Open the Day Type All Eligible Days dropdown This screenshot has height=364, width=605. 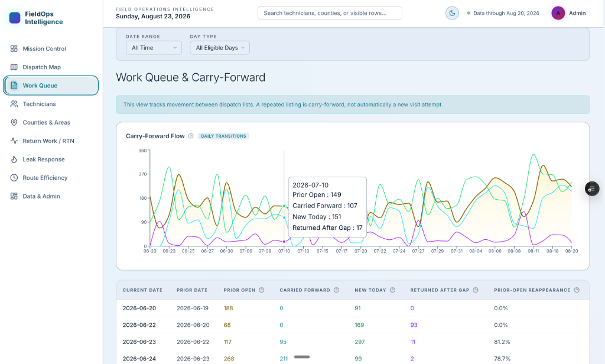[220, 48]
